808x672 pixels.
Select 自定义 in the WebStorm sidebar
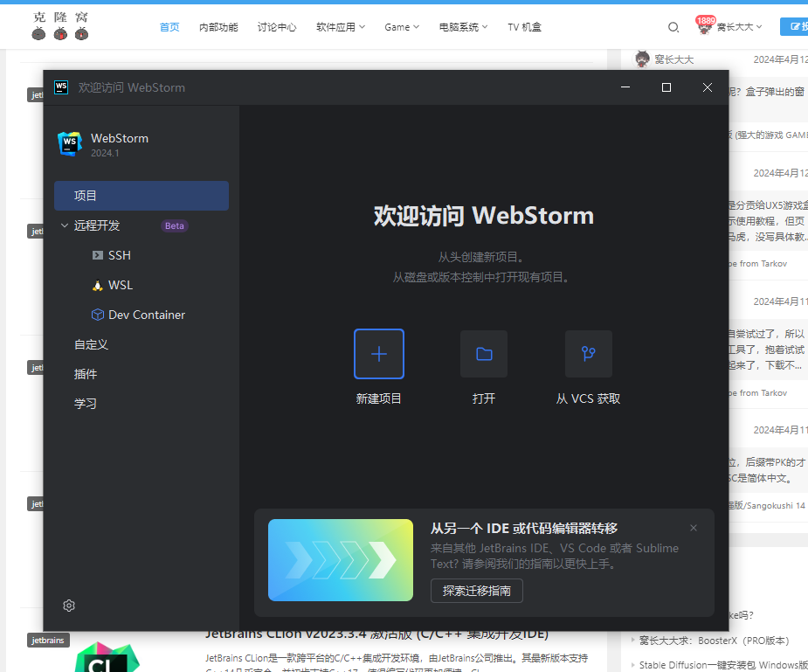(x=91, y=344)
